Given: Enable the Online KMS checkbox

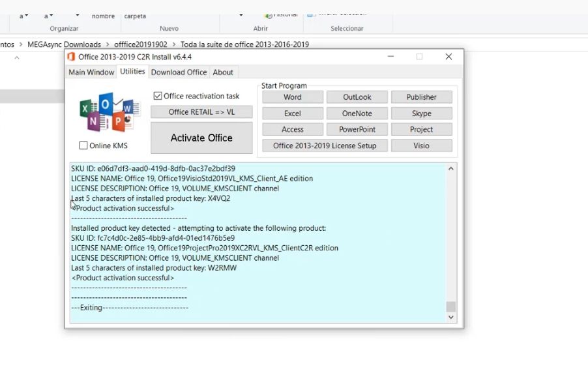Looking at the screenshot, I should (83, 145).
